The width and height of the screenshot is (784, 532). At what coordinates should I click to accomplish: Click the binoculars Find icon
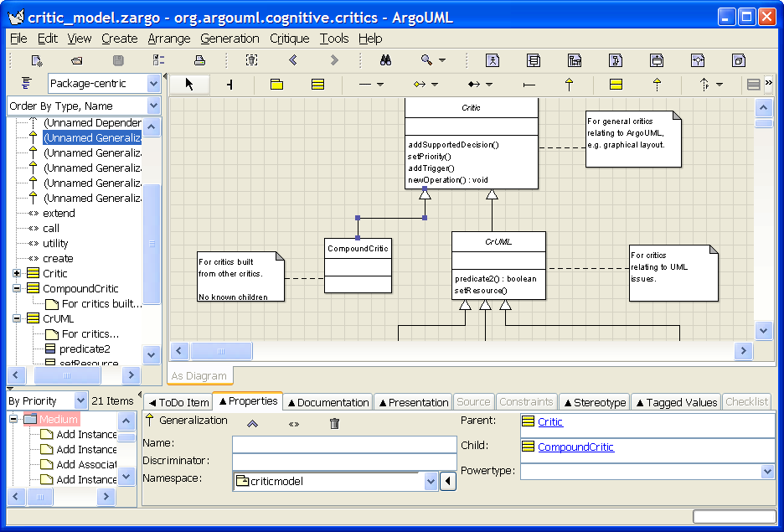click(x=386, y=60)
